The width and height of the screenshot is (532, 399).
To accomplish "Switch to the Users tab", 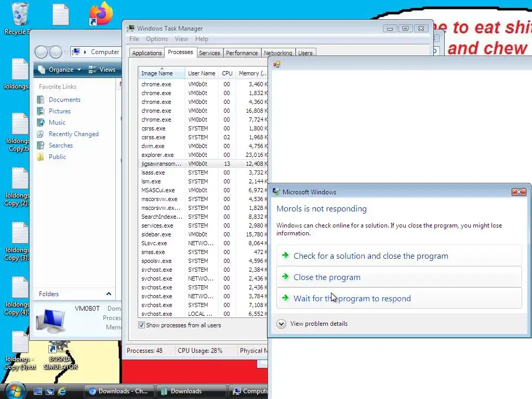I will point(305,53).
